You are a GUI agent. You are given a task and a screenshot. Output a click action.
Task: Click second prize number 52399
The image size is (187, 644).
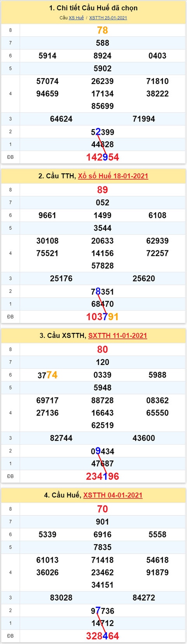(102, 132)
